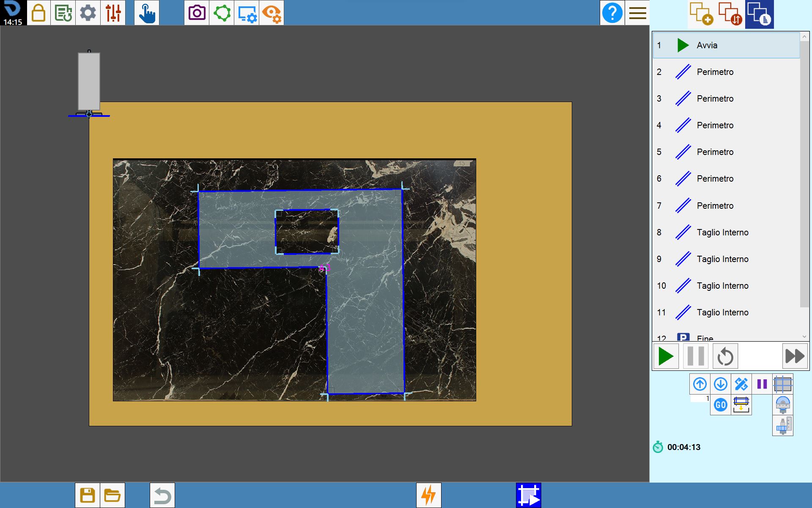
Task: Open the blade angle protractor icon
Action: click(x=783, y=405)
